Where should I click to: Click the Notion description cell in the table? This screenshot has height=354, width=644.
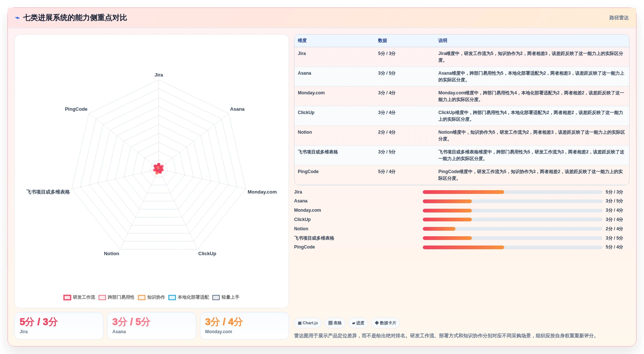pos(532,136)
